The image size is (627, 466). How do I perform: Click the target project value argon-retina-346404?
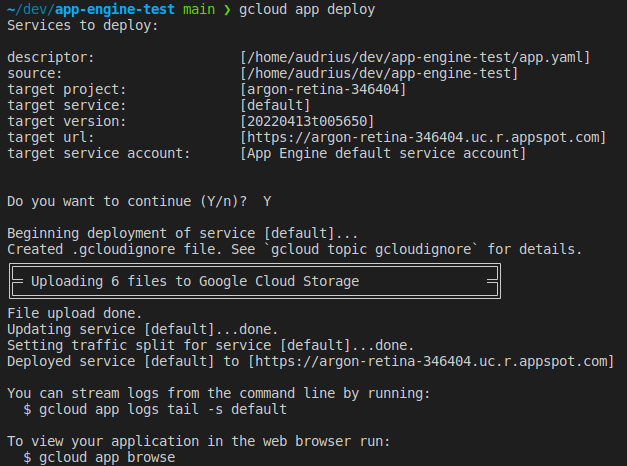click(x=323, y=89)
